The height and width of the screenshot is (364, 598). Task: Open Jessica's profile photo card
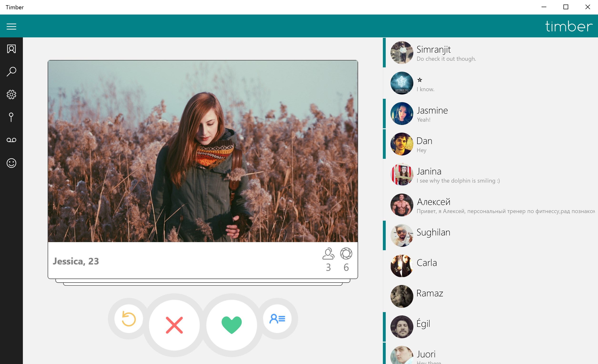(203, 151)
